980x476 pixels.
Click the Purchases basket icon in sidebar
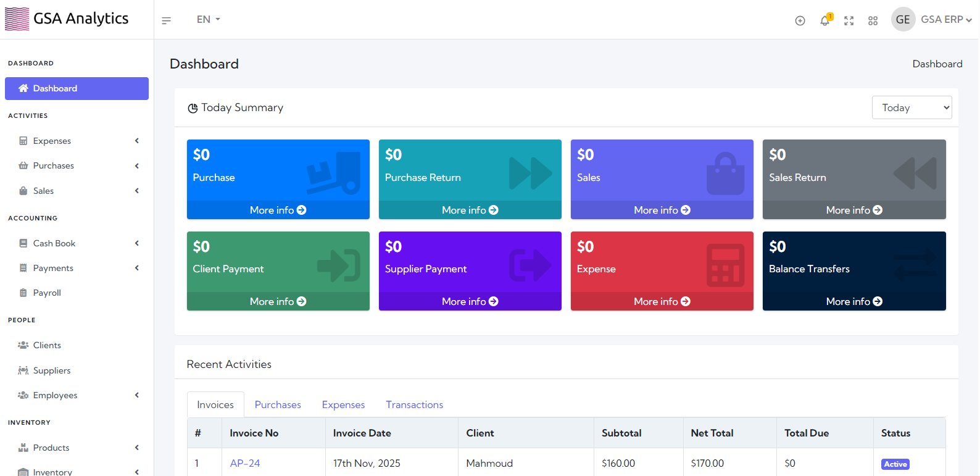[x=23, y=165]
